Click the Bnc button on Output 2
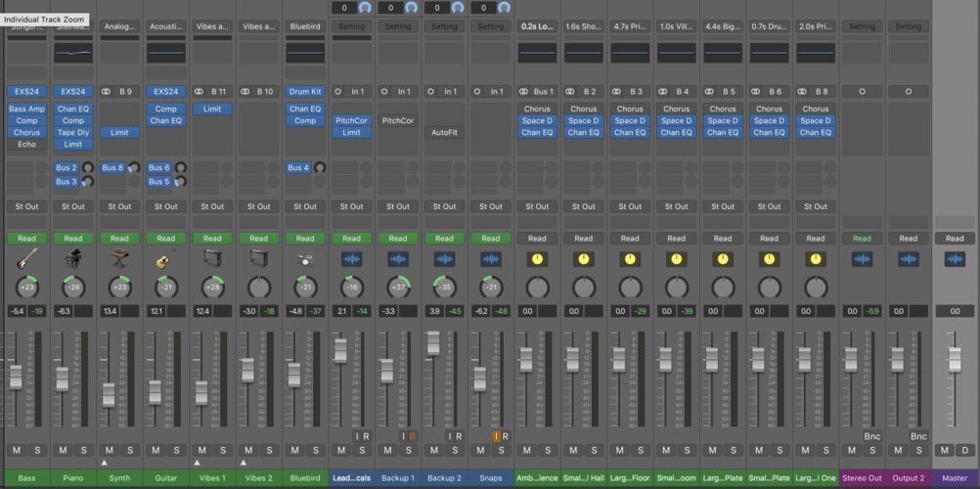The image size is (980, 489). [x=918, y=436]
